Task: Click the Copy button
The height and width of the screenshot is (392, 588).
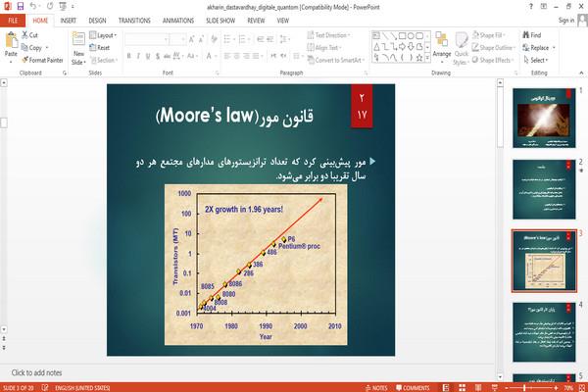Action: tap(34, 48)
